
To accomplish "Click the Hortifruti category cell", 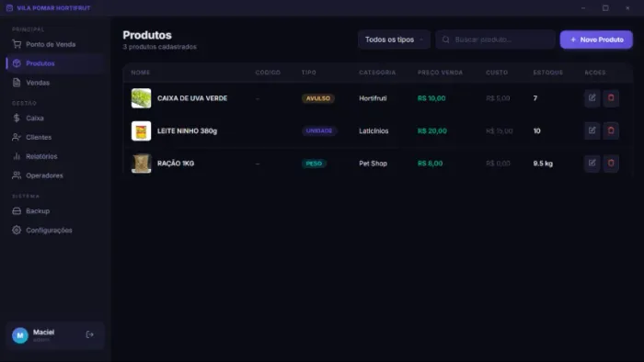I will click(x=373, y=98).
